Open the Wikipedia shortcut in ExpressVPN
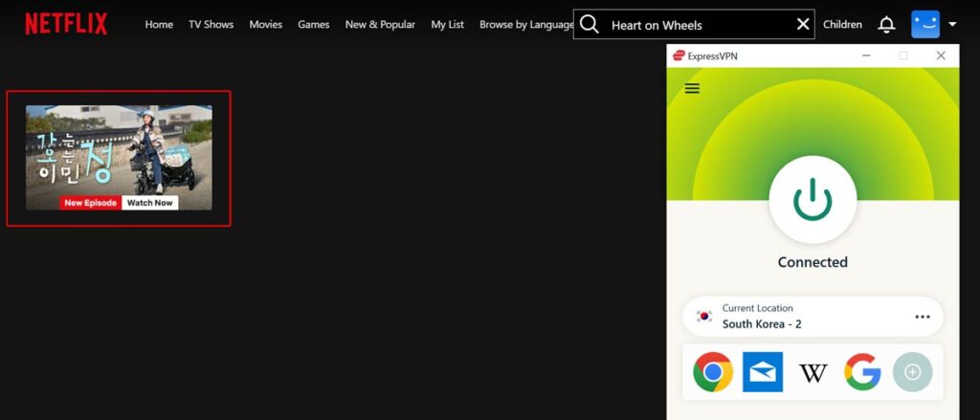This screenshot has width=980, height=420. [813, 373]
